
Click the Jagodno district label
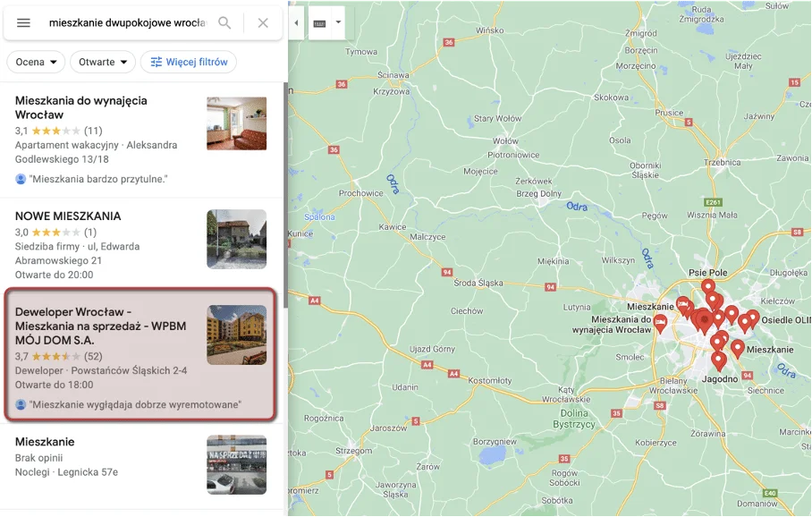pyautogui.click(x=720, y=379)
